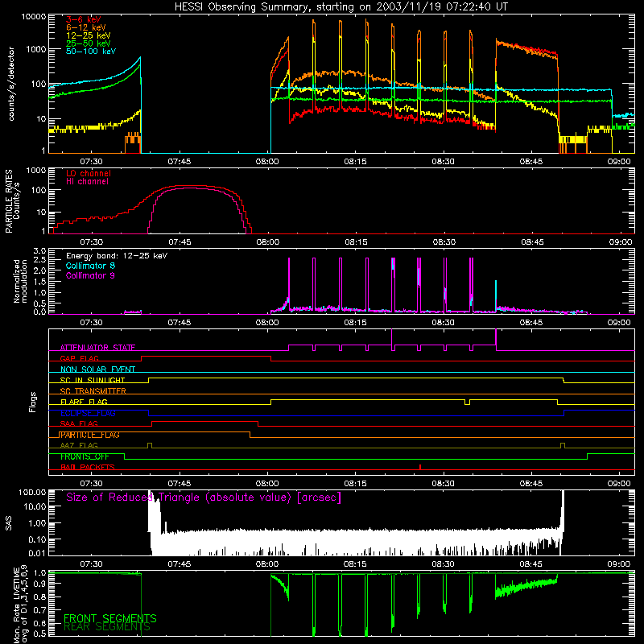
Task: Click the 08:45 time label under flags plot
Action: tap(531, 484)
